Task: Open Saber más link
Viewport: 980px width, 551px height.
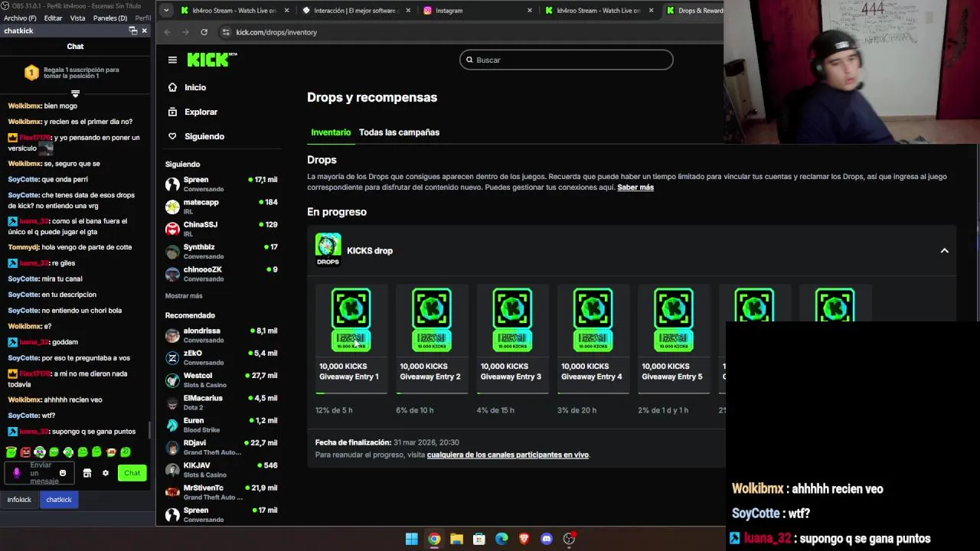Action: [x=635, y=187]
